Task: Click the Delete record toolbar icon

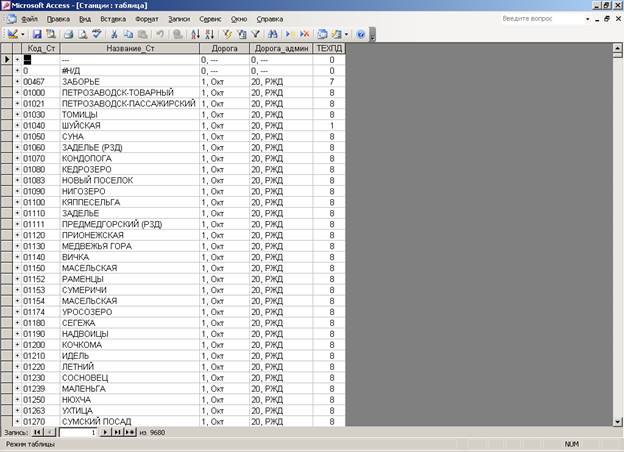Action: click(x=303, y=34)
